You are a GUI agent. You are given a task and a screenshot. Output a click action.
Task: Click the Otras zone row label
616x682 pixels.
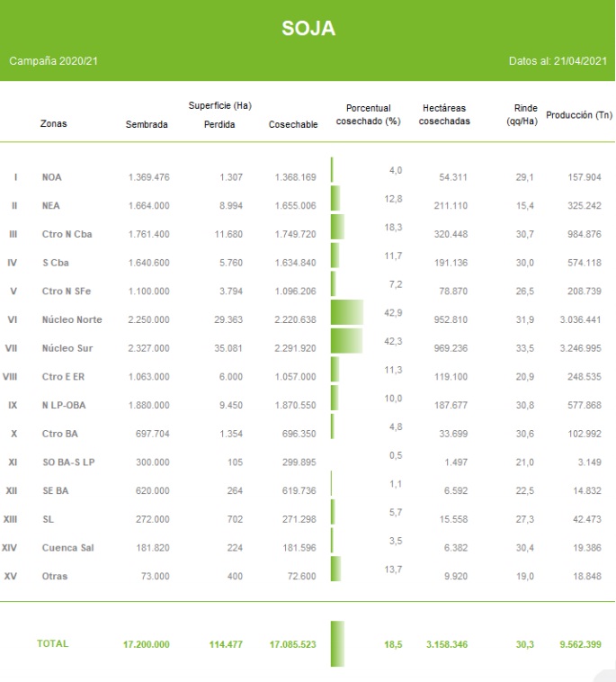(x=54, y=576)
